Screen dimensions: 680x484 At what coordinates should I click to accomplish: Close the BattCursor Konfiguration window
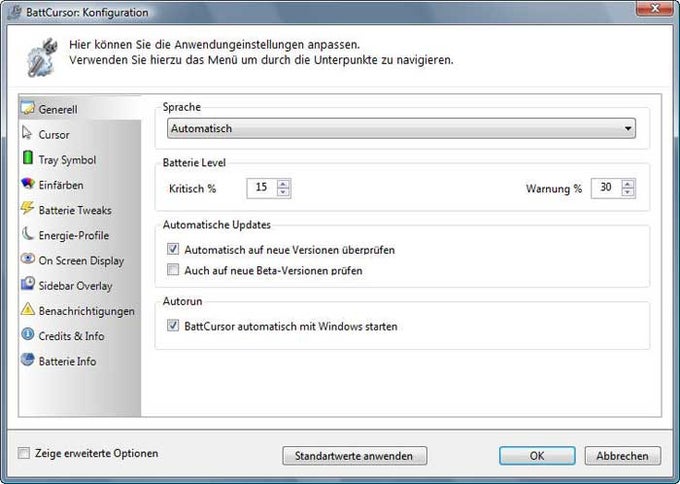(654, 9)
